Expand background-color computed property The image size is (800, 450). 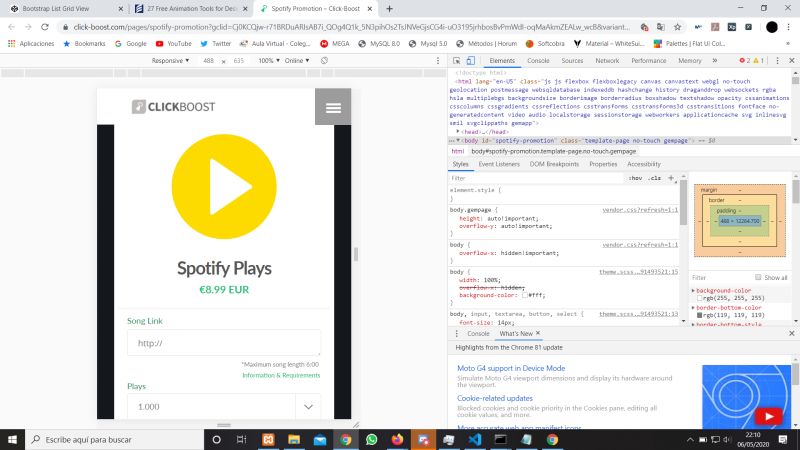point(693,290)
